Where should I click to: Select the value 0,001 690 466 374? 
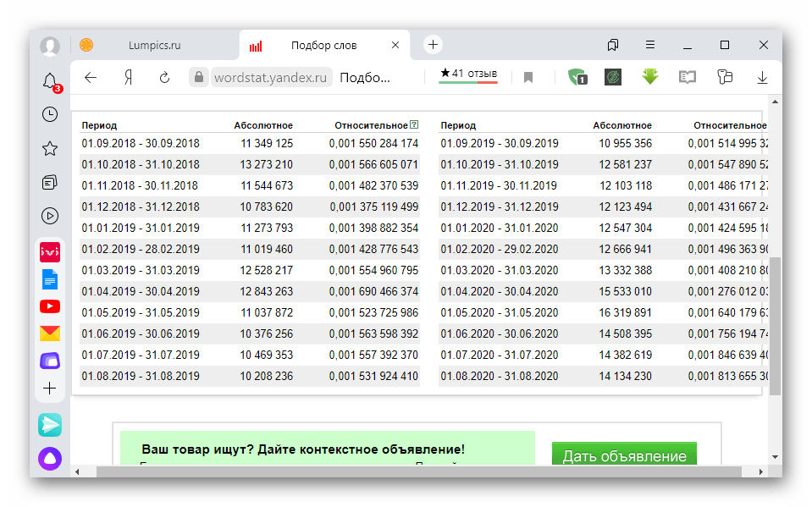point(373,291)
